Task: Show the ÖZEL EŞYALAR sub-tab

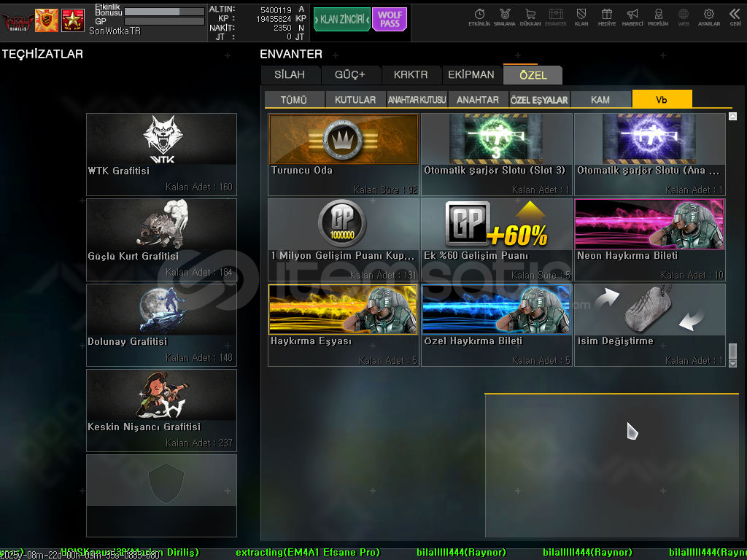Action: pyautogui.click(x=539, y=99)
